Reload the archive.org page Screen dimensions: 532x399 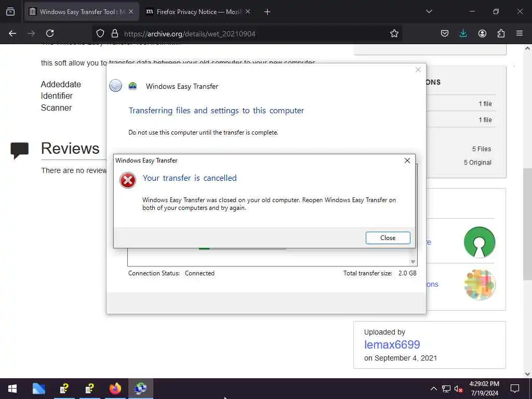pyautogui.click(x=50, y=33)
